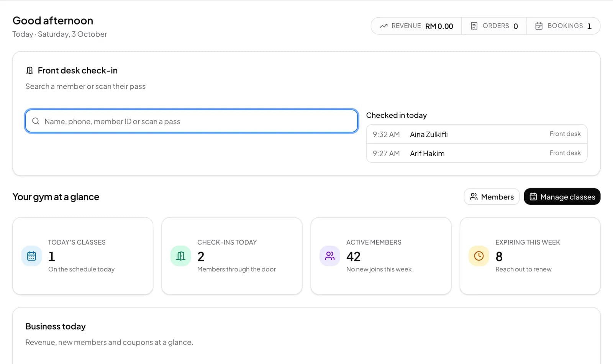Image resolution: width=613 pixels, height=364 pixels.
Task: Click Front desk label on Arif Hakim row
Action: [x=565, y=153]
